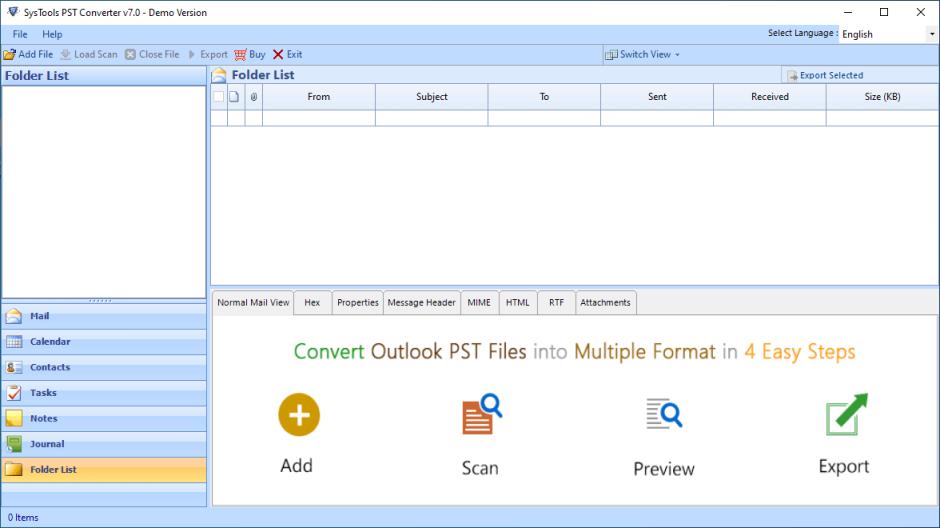Screen dimensions: 940x528
Task: Click the Export toolbar arrow icon
Action: pyautogui.click(x=192, y=55)
